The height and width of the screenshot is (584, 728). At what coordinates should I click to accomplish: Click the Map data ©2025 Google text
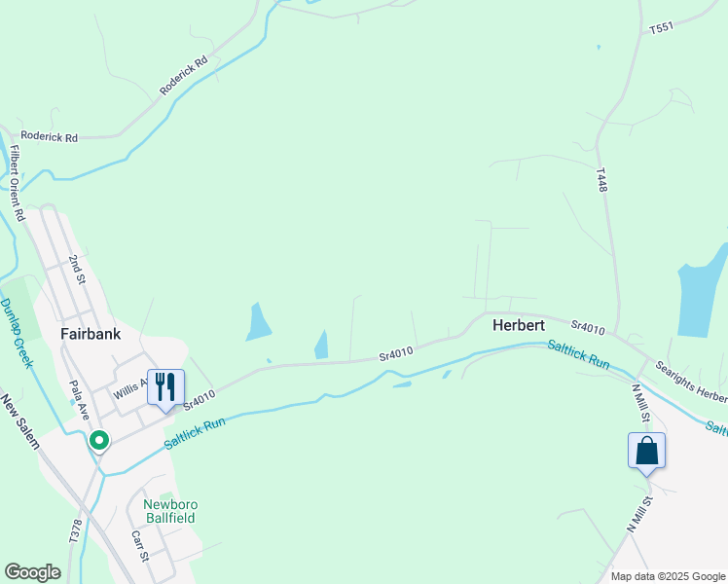point(668,576)
